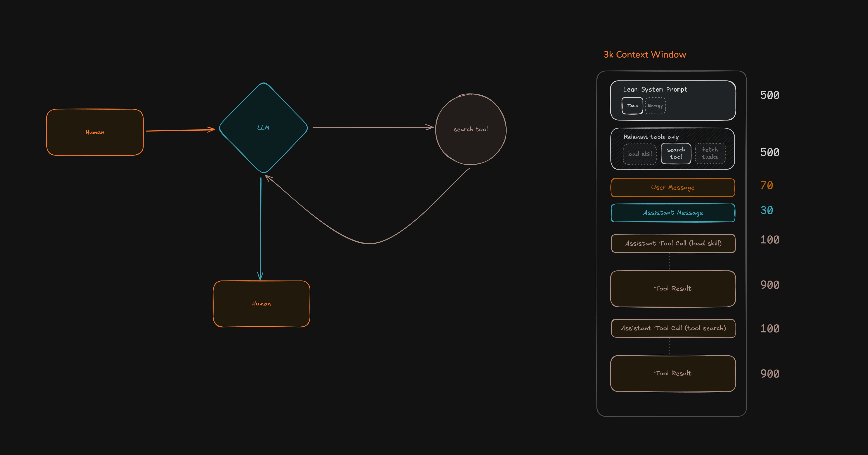This screenshot has width=868, height=455.
Task: Click the LLM diamond node
Action: (x=264, y=128)
